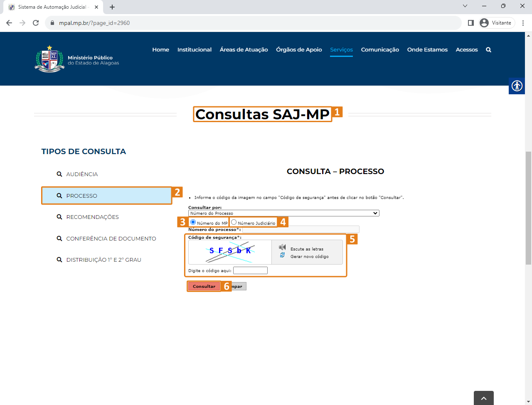
Task: Open the Visitante profile button
Action: (497, 23)
